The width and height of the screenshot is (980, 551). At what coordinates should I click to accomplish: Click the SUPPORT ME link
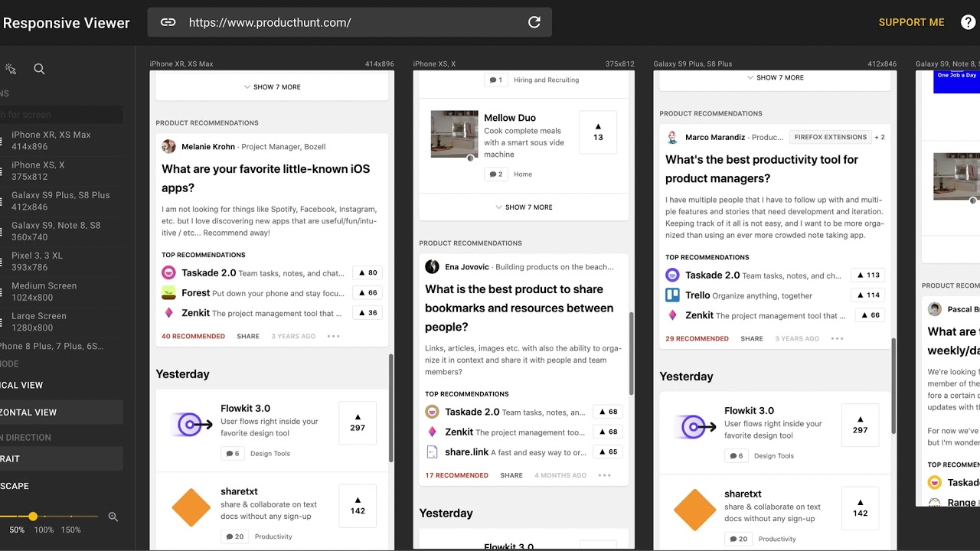[x=911, y=22]
